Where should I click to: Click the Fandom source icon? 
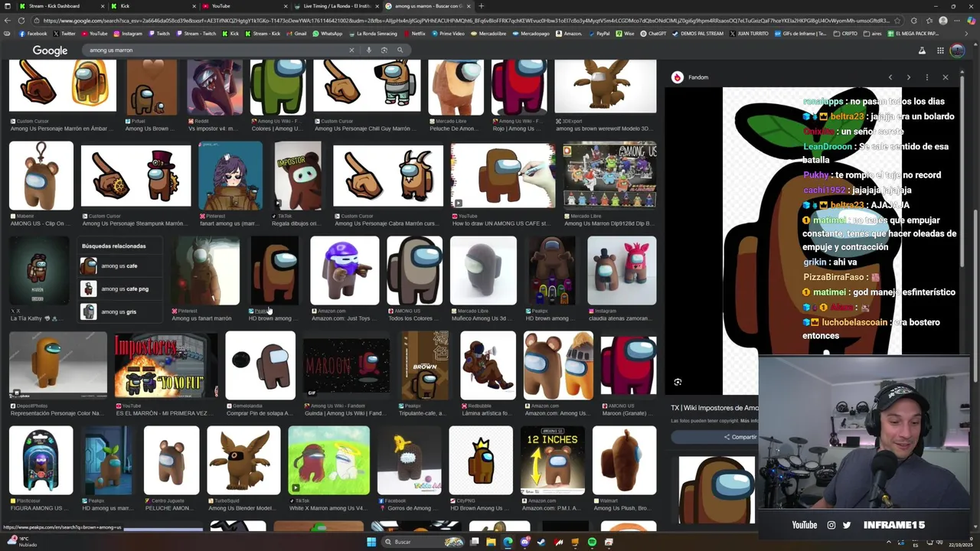tap(677, 77)
